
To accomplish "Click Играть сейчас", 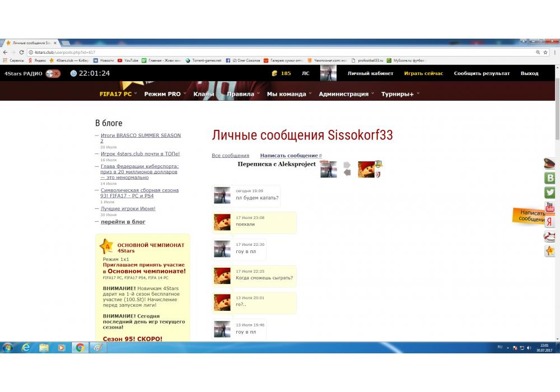I will pyautogui.click(x=423, y=73).
